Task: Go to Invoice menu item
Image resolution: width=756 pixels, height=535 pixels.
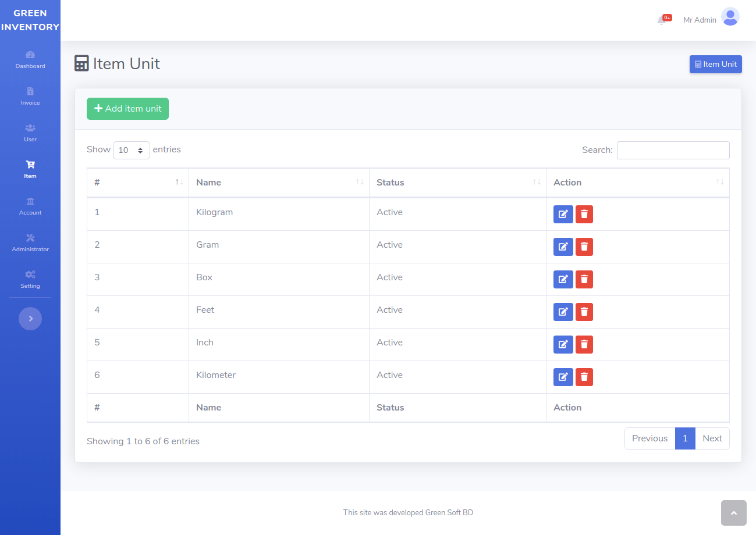Action: click(x=30, y=96)
